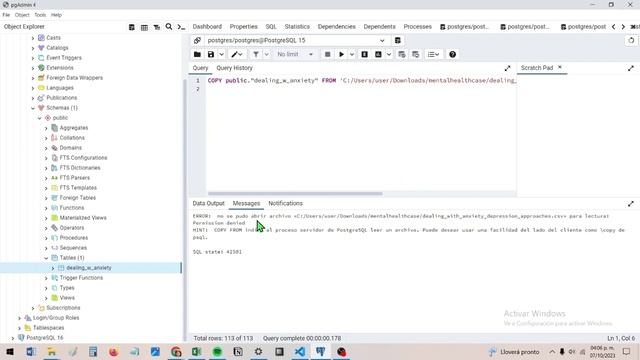Click the Open File folder icon

[197, 54]
